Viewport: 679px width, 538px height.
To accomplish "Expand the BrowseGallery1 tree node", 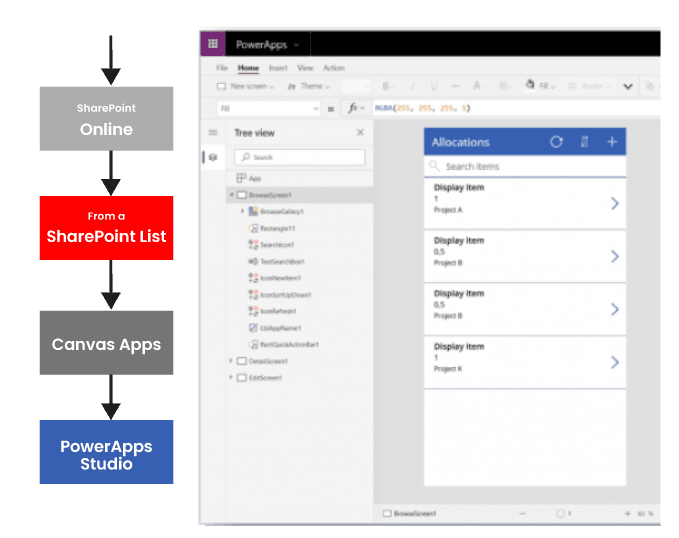I will [242, 212].
